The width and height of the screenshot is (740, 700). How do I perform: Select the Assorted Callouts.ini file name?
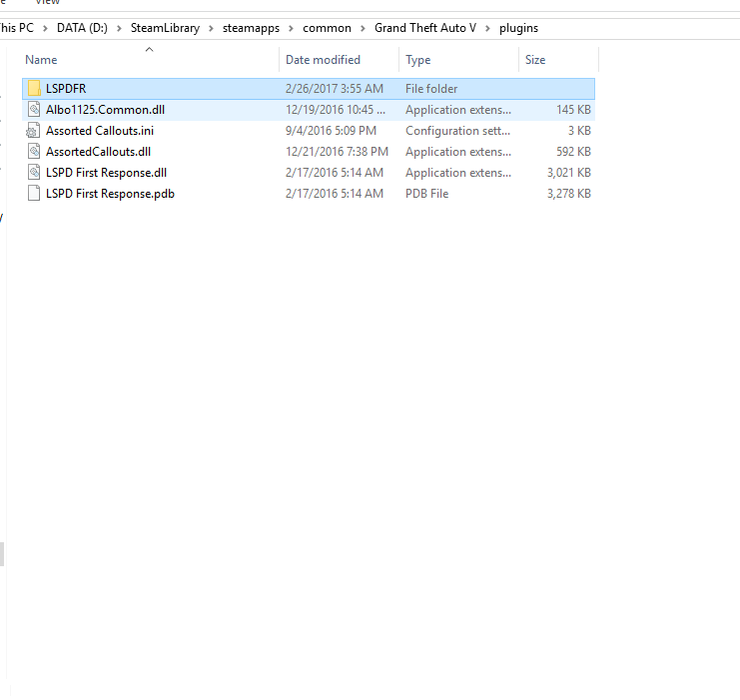(100, 130)
